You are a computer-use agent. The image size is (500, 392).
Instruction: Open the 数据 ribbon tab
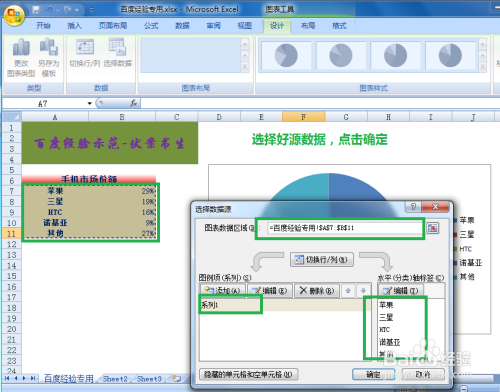click(x=182, y=26)
